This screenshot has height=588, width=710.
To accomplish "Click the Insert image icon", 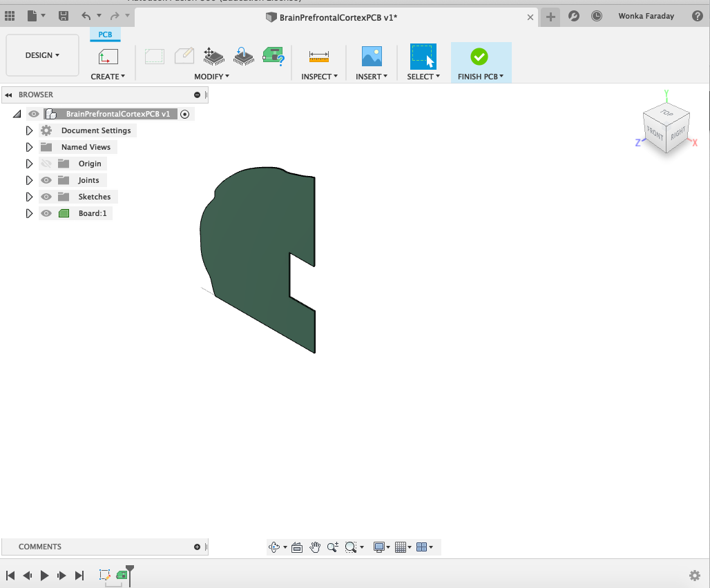I will 372,57.
